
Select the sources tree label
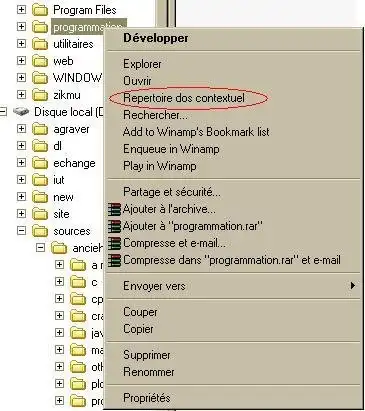72,231
